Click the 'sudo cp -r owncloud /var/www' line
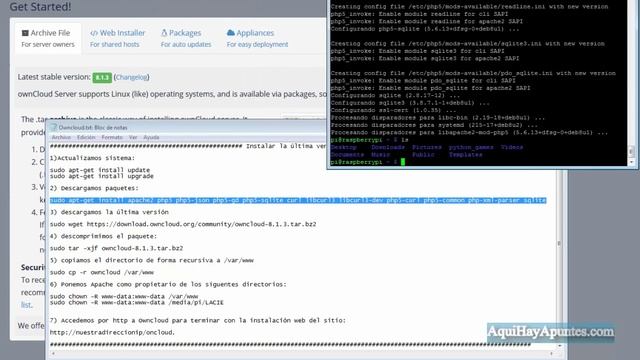 (x=102, y=272)
